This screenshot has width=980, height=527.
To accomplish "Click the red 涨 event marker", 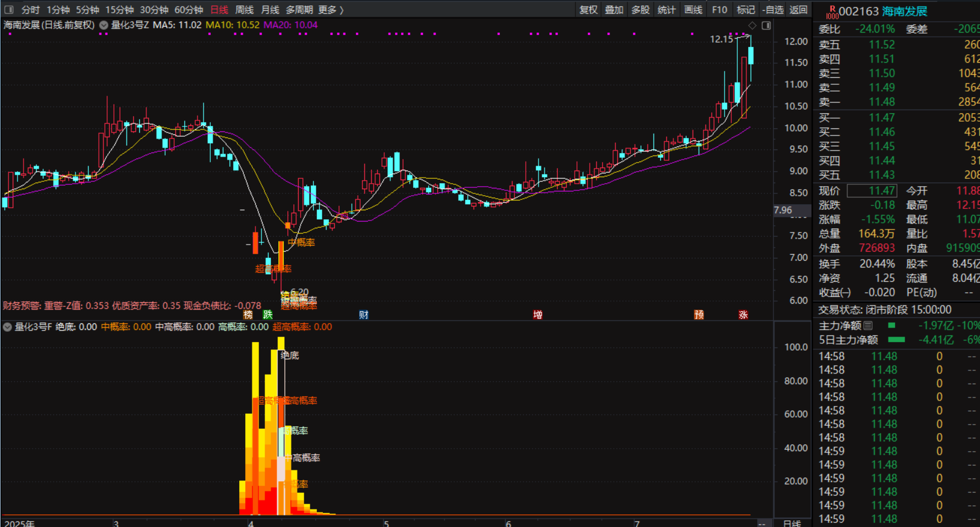I will (743, 315).
